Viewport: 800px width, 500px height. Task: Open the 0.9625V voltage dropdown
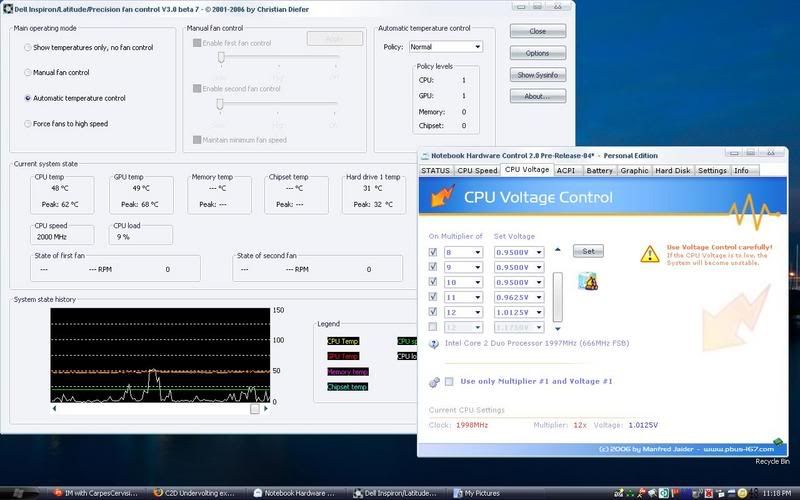pos(519,297)
